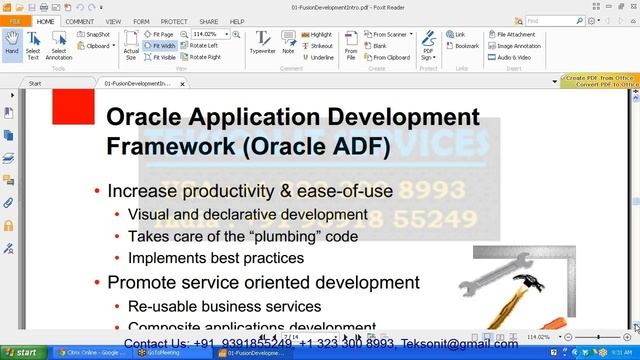Viewport: 640px width, 360px height.
Task: Switch to the SHARE ribbon tab
Action: pyautogui.click(x=209, y=21)
